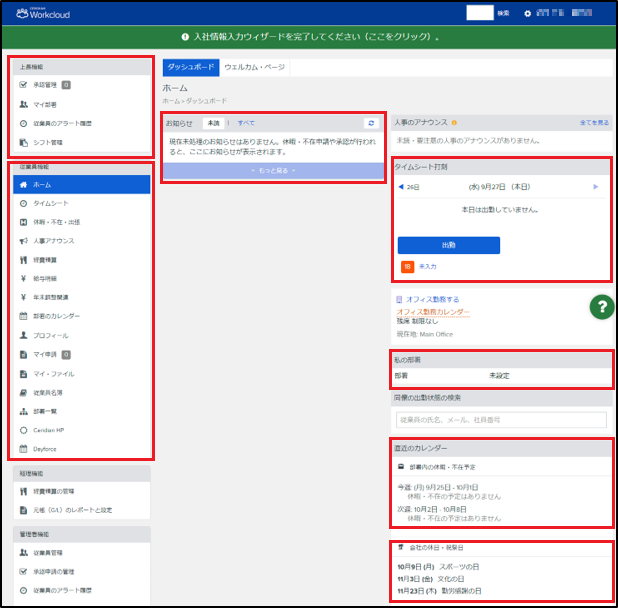Viewport: 618px width, 608px height.
Task: Click the 経費精算 fork-and-knife icon in employee menu
Action: coord(23,260)
